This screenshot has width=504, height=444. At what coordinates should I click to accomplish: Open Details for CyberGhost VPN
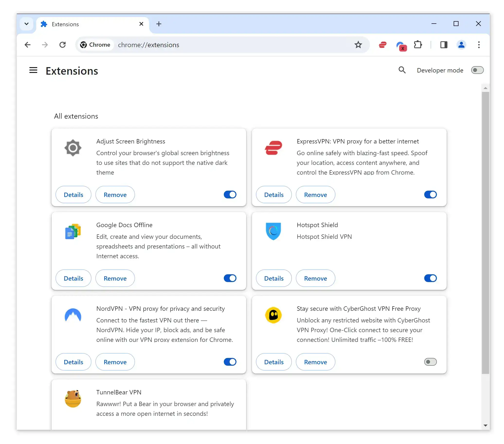click(x=274, y=362)
